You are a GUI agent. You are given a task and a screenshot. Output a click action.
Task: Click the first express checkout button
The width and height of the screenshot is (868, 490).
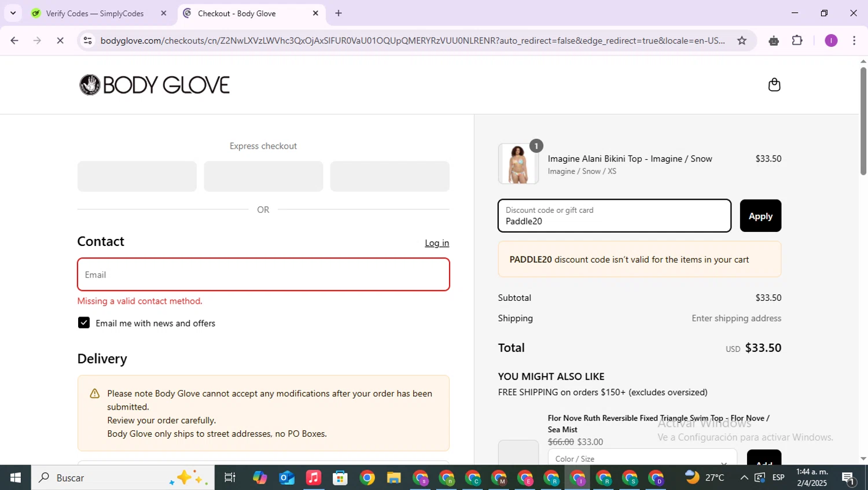point(137,176)
